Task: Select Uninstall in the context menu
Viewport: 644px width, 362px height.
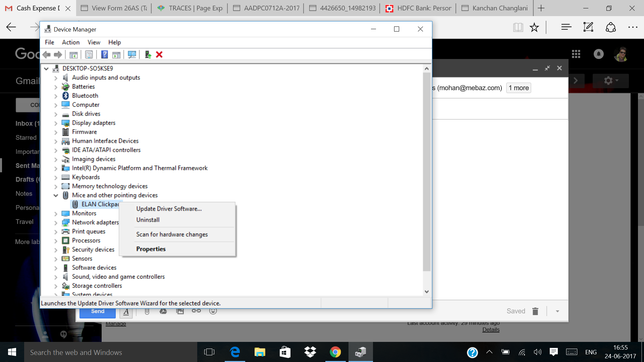Action: click(x=148, y=220)
